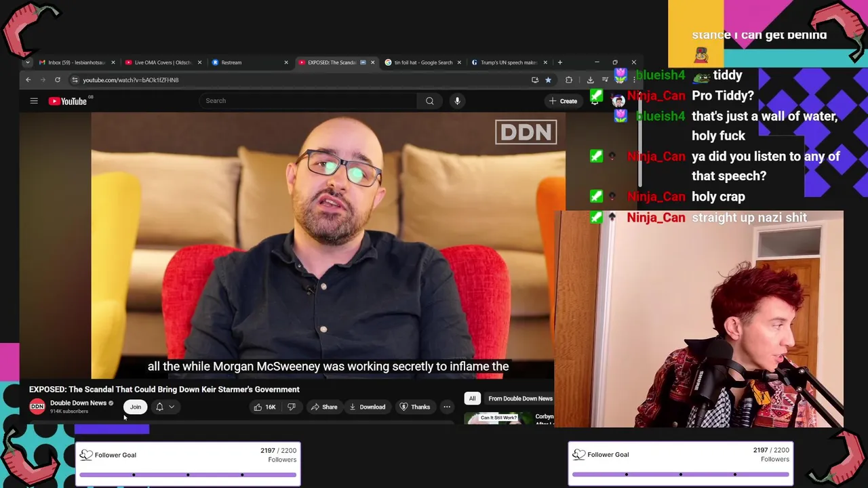868x488 pixels.
Task: Go to YouTube home via logo
Action: (68, 101)
